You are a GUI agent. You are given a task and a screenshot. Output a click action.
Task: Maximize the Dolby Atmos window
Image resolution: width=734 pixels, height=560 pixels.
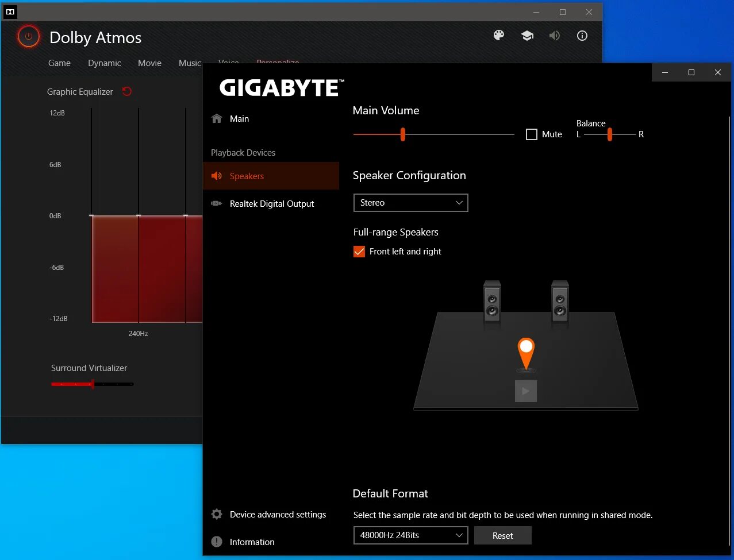click(563, 12)
